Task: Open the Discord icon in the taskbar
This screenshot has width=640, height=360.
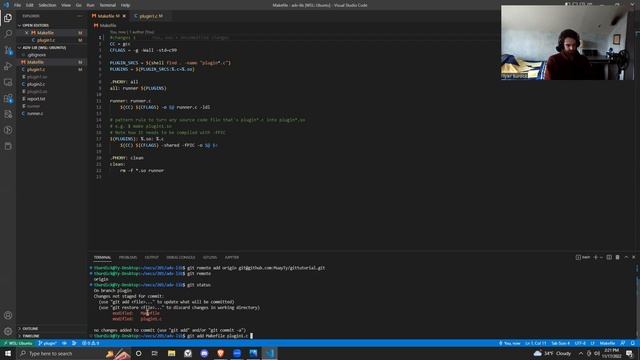Action: tap(204, 353)
